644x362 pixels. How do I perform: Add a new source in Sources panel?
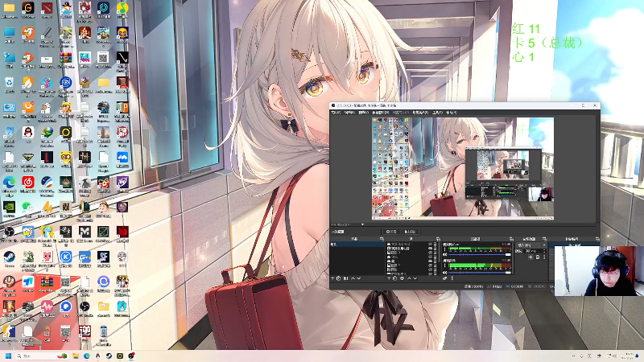(x=389, y=278)
